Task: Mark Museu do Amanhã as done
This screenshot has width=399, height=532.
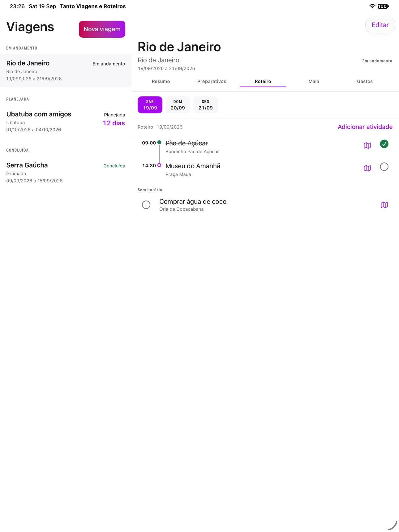Action: (384, 167)
